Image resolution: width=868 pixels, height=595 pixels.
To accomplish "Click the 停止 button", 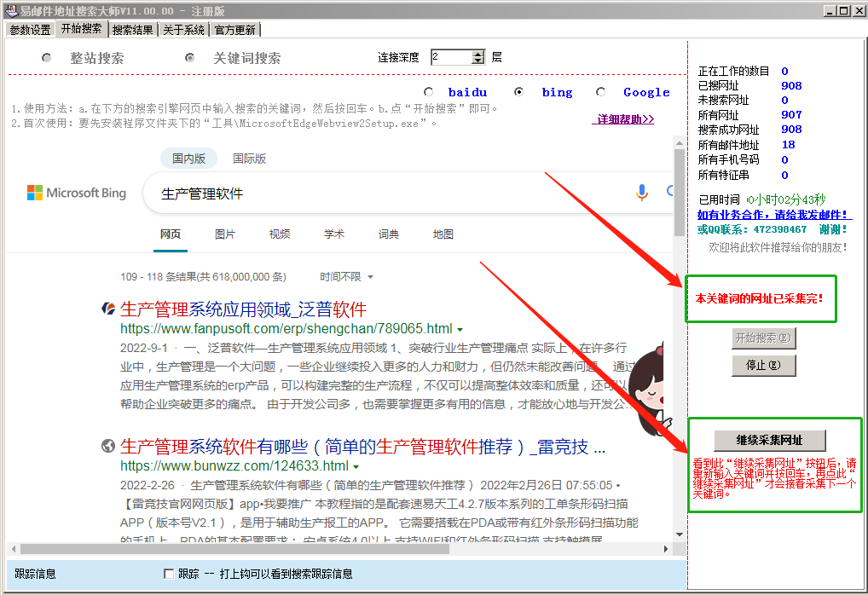I will (x=763, y=366).
